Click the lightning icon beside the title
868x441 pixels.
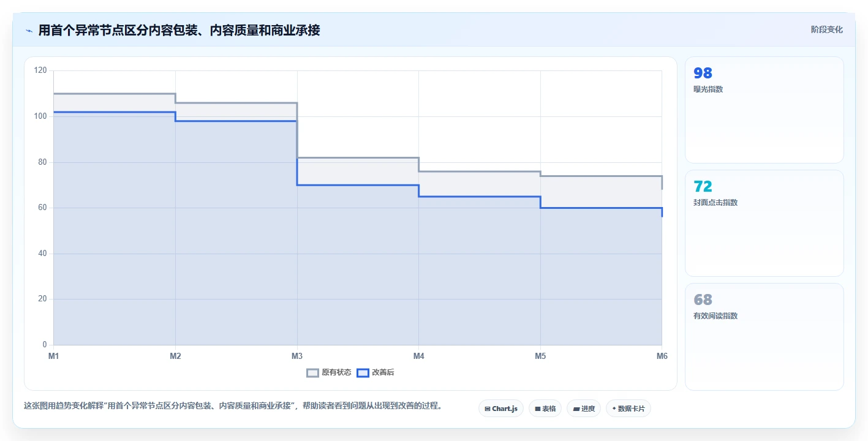29,30
